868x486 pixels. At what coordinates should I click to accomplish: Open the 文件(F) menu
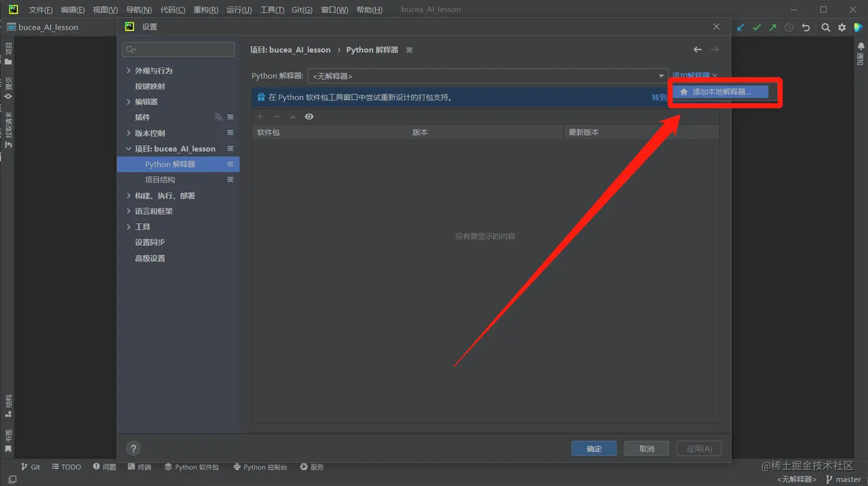tap(41, 10)
